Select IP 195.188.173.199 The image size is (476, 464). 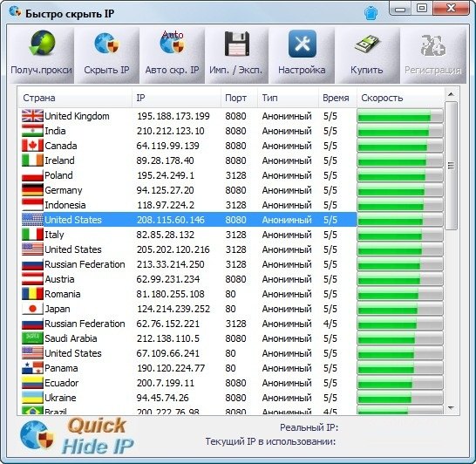coord(173,116)
